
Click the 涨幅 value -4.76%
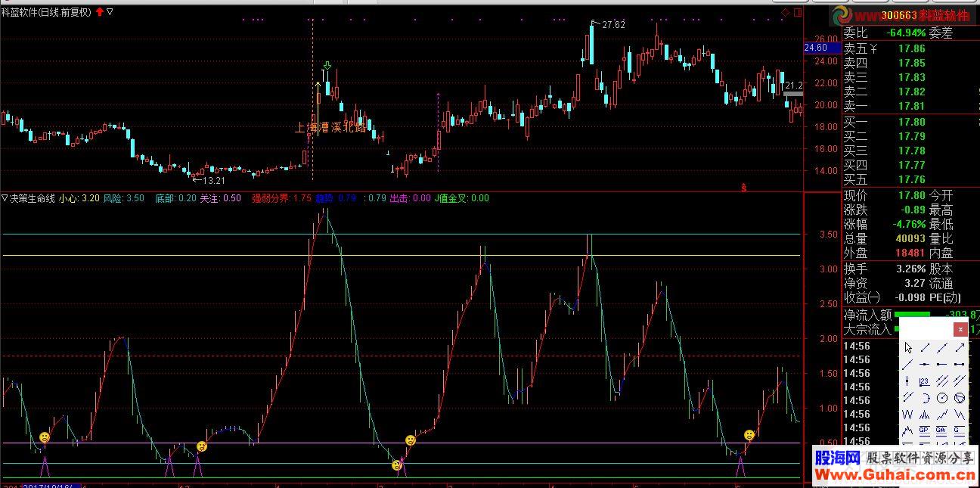(907, 224)
